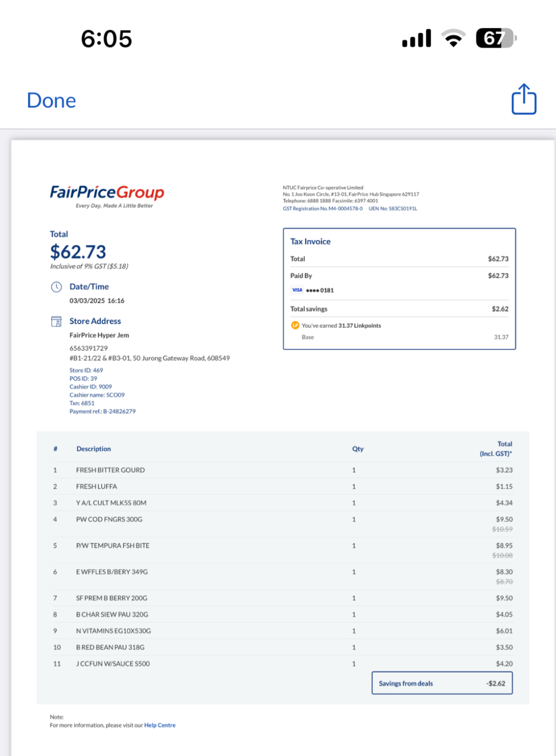The height and width of the screenshot is (756, 556).
Task: Tap the Wi-Fi status icon
Action: tap(453, 38)
